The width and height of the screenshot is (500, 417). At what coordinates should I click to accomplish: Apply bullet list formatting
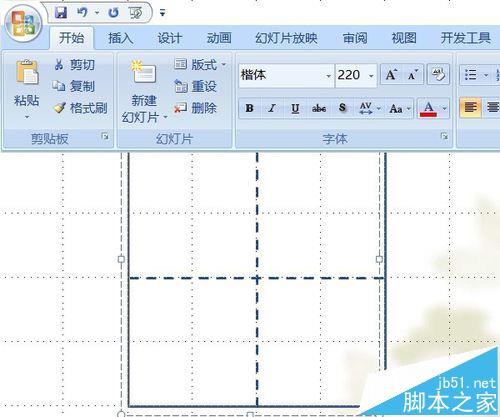(470, 75)
